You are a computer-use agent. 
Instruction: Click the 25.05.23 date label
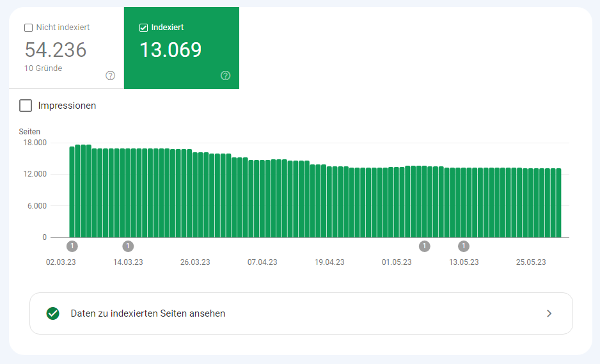click(531, 262)
